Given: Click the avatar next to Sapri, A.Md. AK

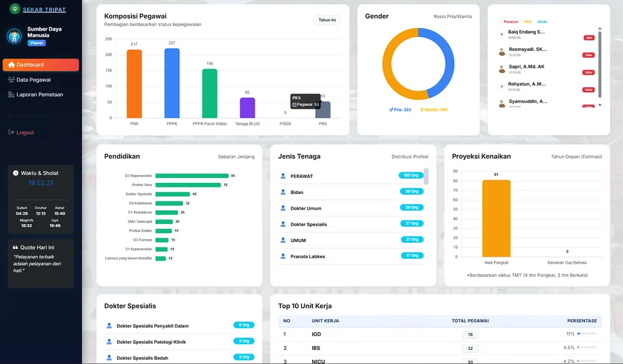Looking at the screenshot, I should point(502,69).
